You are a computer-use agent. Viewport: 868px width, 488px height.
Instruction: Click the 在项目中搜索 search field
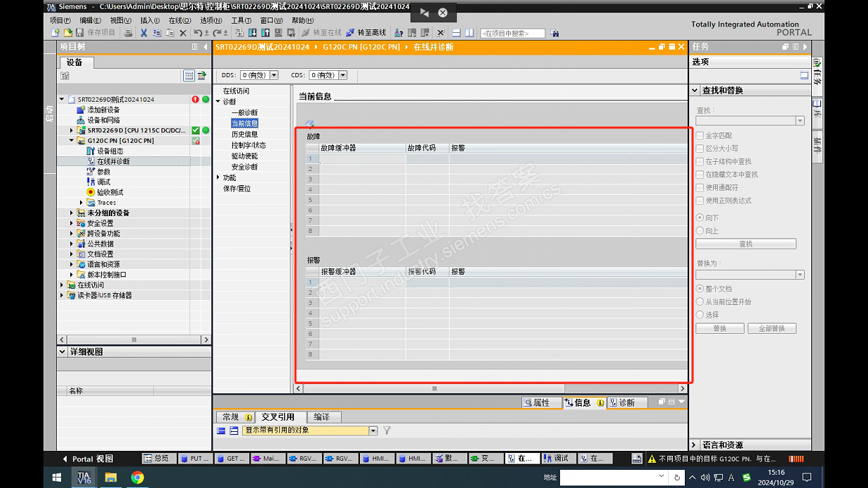(x=513, y=33)
